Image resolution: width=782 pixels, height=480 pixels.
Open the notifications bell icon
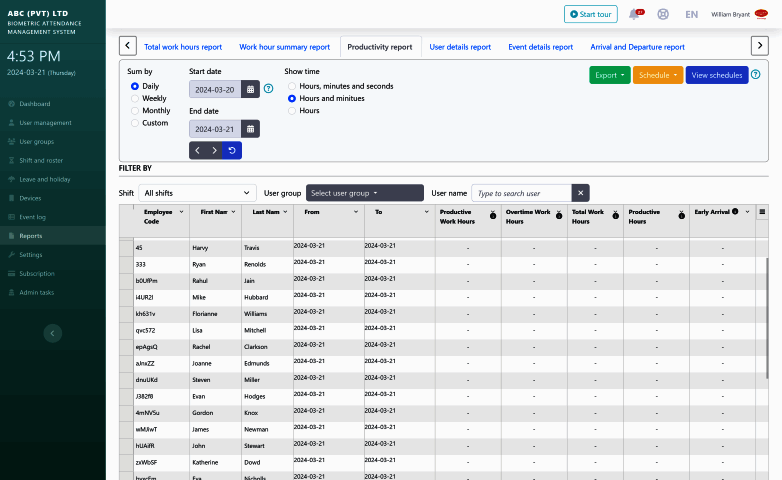tap(634, 14)
